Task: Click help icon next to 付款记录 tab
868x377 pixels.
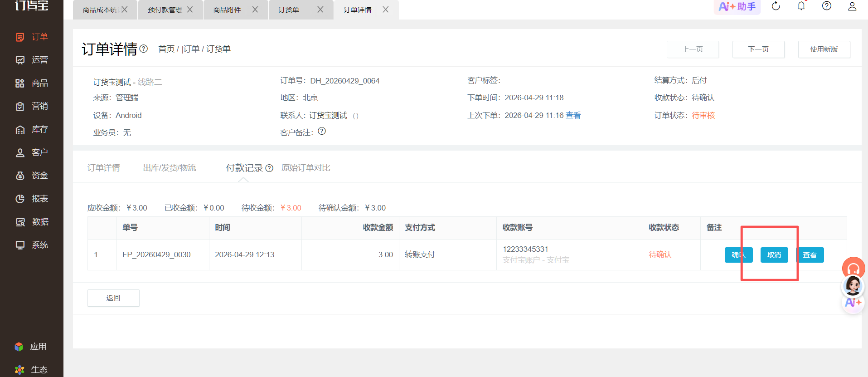Action: pyautogui.click(x=269, y=168)
